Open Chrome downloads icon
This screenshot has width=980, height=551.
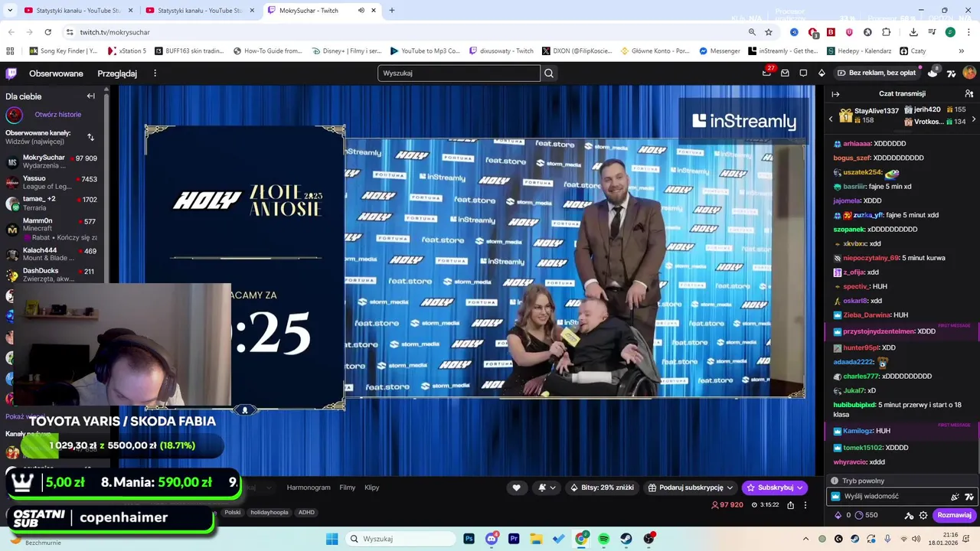pyautogui.click(x=913, y=32)
